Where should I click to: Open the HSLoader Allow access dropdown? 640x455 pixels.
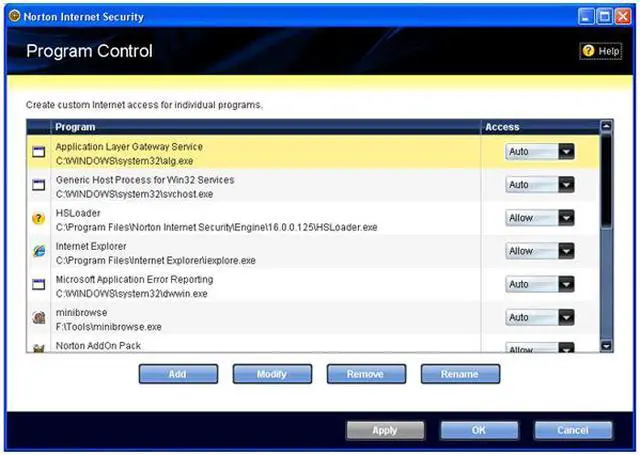pos(566,218)
